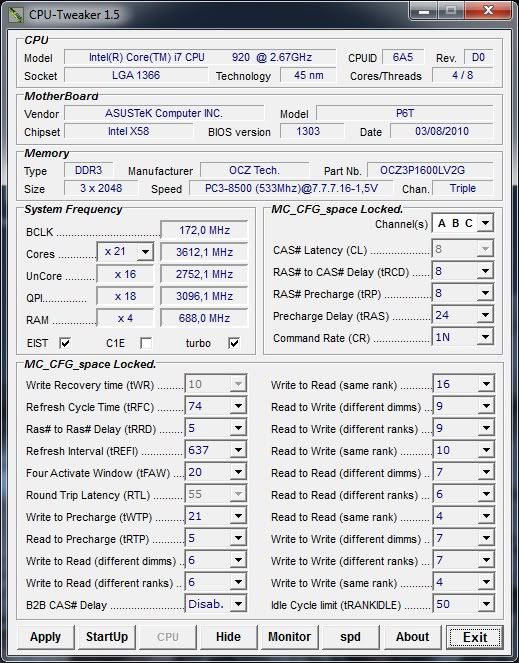Open the B2B CAS# Delay dropdown
The width and height of the screenshot is (519, 663).
click(x=238, y=604)
